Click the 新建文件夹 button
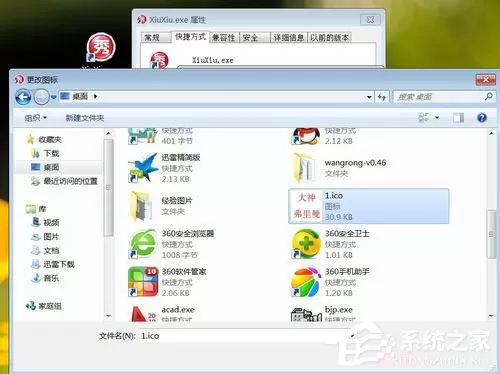The width and height of the screenshot is (500, 374). coord(85,118)
